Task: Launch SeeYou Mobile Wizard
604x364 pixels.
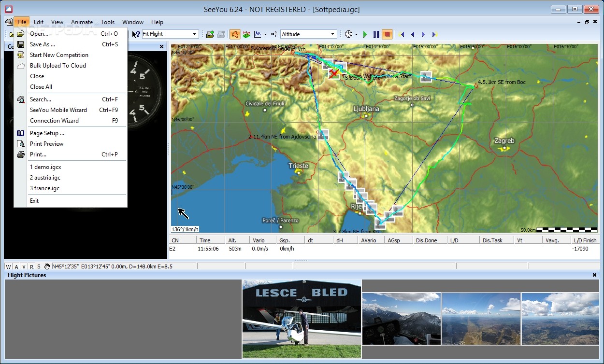Action: [x=71, y=110]
